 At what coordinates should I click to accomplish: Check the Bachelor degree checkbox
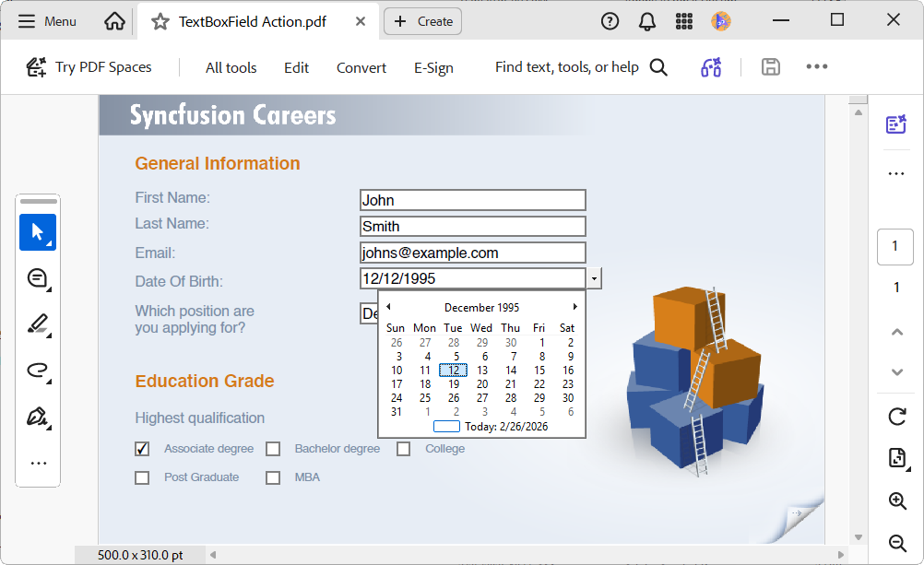(273, 449)
